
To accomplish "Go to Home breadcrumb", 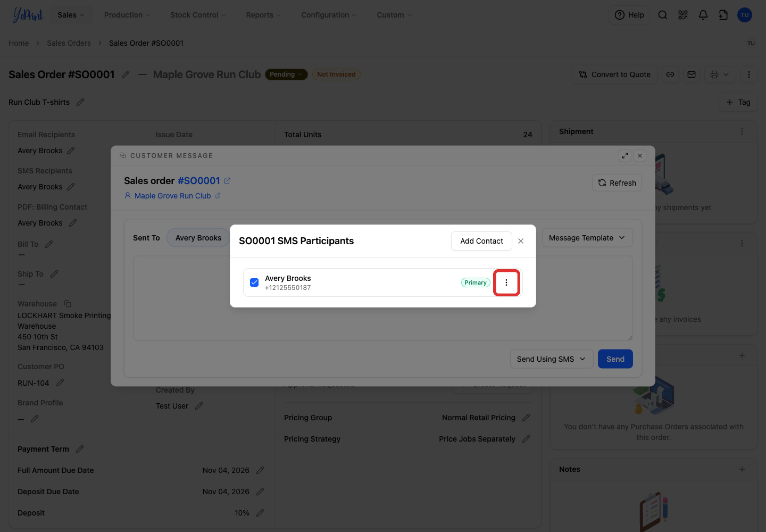I will pos(19,43).
